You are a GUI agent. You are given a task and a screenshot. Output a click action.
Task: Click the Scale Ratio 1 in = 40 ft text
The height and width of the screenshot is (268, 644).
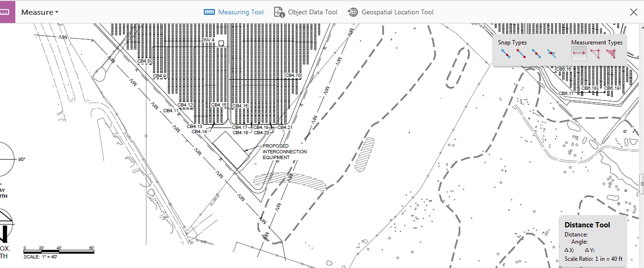click(x=593, y=259)
